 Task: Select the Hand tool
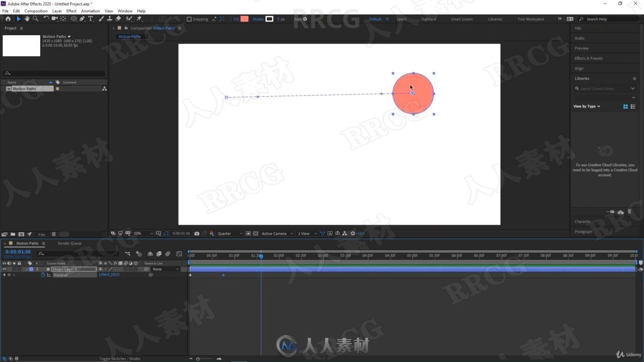coord(27,19)
